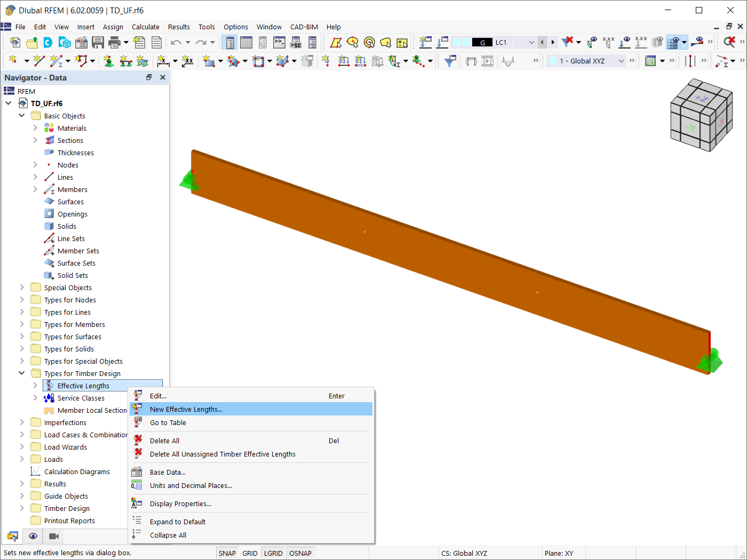Screen dimensions: 747x560
Task: Expand the Special Objects folder
Action: [22, 287]
